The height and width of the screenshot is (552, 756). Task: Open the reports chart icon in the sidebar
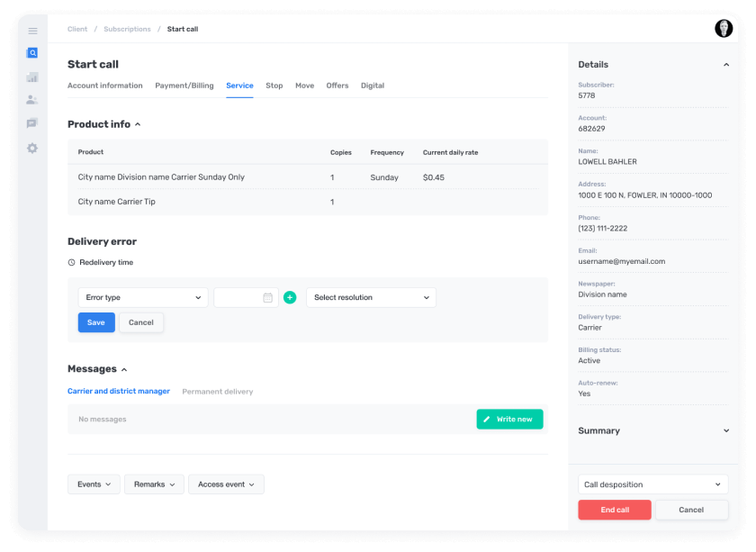tap(32, 77)
